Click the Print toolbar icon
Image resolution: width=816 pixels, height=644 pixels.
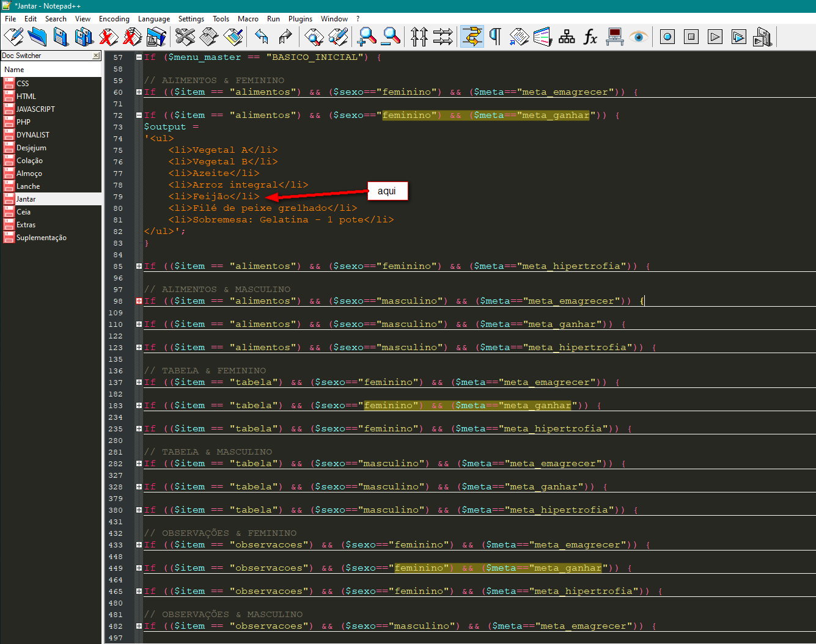click(156, 37)
